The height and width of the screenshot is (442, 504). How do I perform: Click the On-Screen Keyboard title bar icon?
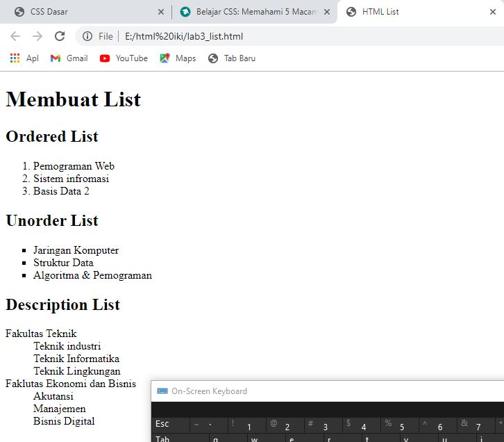pyautogui.click(x=162, y=391)
